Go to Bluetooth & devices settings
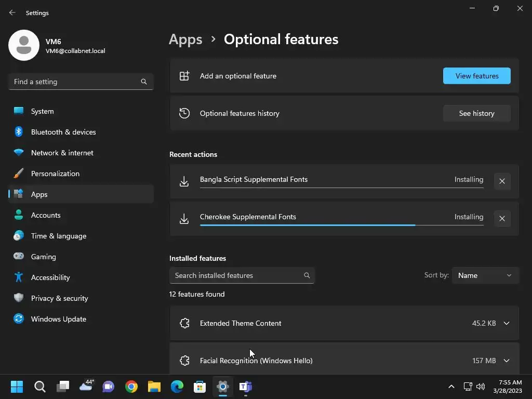 pos(63,132)
